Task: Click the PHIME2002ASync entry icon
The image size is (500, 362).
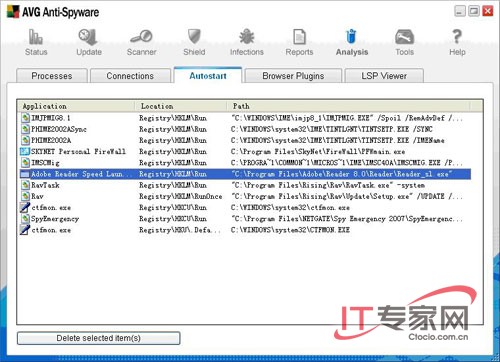Action: click(x=25, y=129)
